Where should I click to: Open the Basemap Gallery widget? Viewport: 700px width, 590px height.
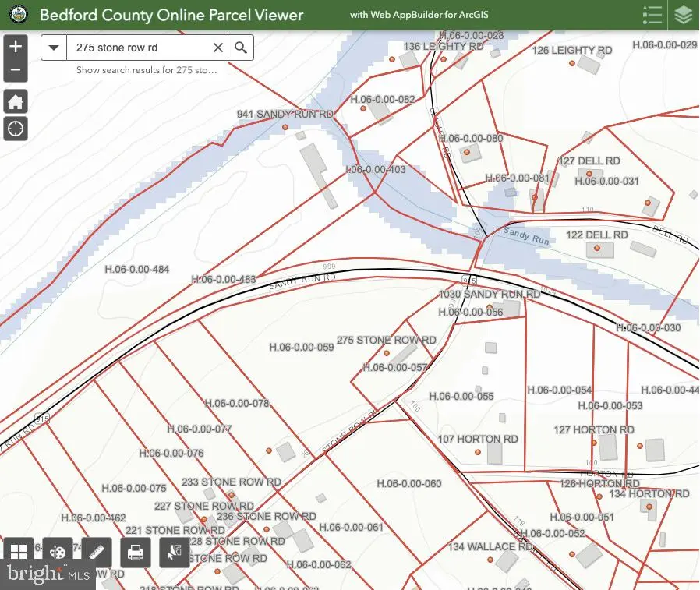pos(19,552)
